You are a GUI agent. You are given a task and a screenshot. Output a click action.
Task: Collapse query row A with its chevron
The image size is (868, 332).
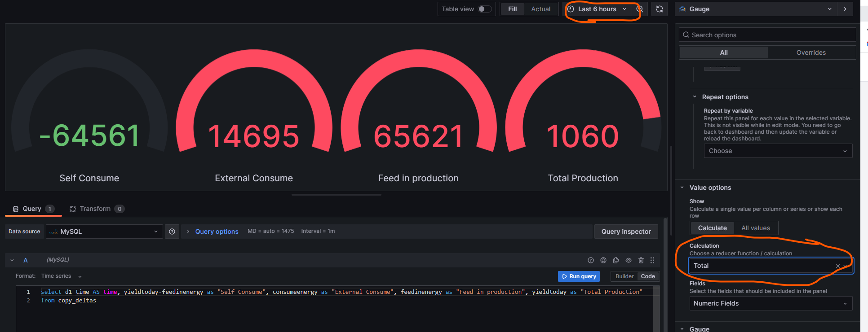pyautogui.click(x=12, y=260)
